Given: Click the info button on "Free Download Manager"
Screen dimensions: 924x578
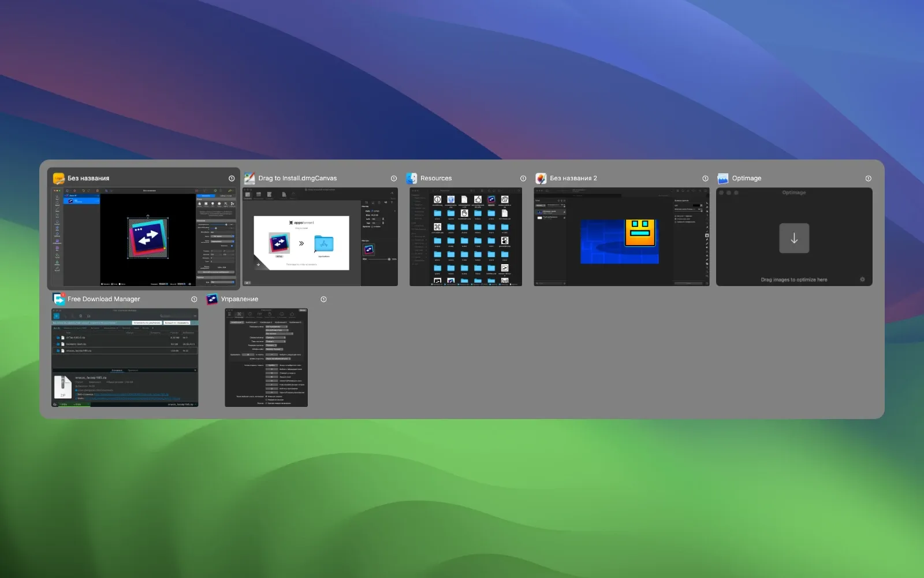Looking at the screenshot, I should [x=193, y=299].
